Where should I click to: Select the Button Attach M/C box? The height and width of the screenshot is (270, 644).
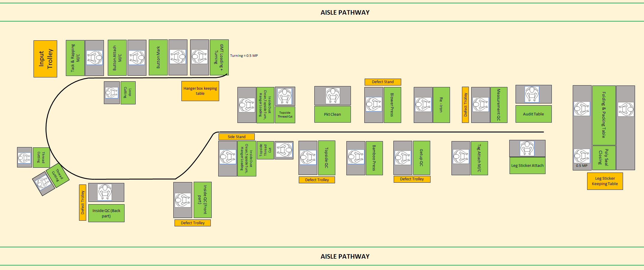coord(117,58)
